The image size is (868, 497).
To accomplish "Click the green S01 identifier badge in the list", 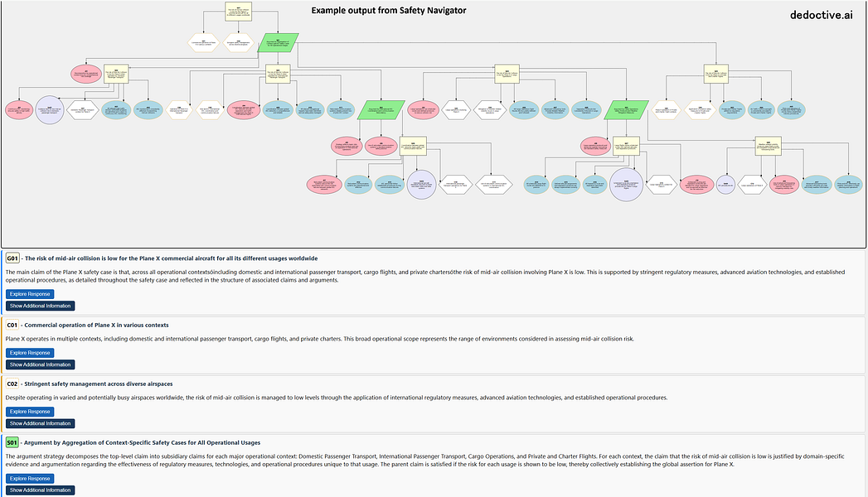I will (12, 443).
